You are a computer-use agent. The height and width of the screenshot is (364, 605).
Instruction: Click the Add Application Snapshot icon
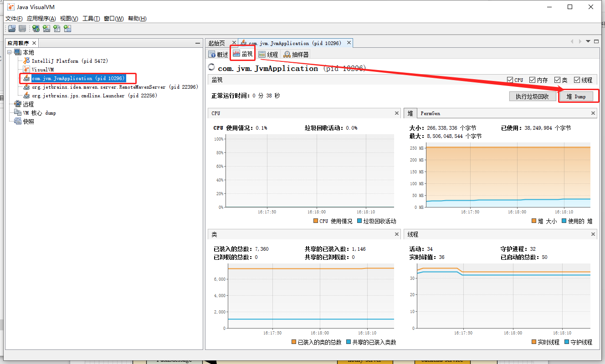pos(67,29)
